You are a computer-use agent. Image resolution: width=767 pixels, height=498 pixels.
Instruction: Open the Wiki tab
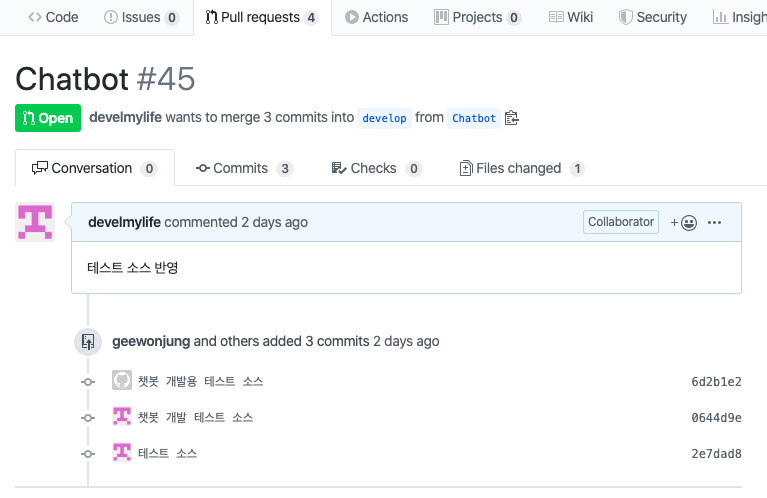point(570,17)
